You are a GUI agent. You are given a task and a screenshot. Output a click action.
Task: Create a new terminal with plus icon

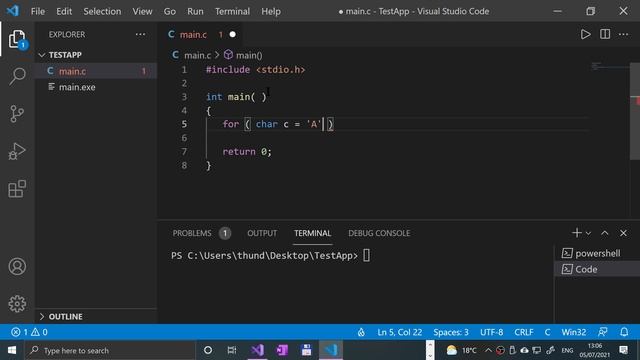(x=577, y=233)
